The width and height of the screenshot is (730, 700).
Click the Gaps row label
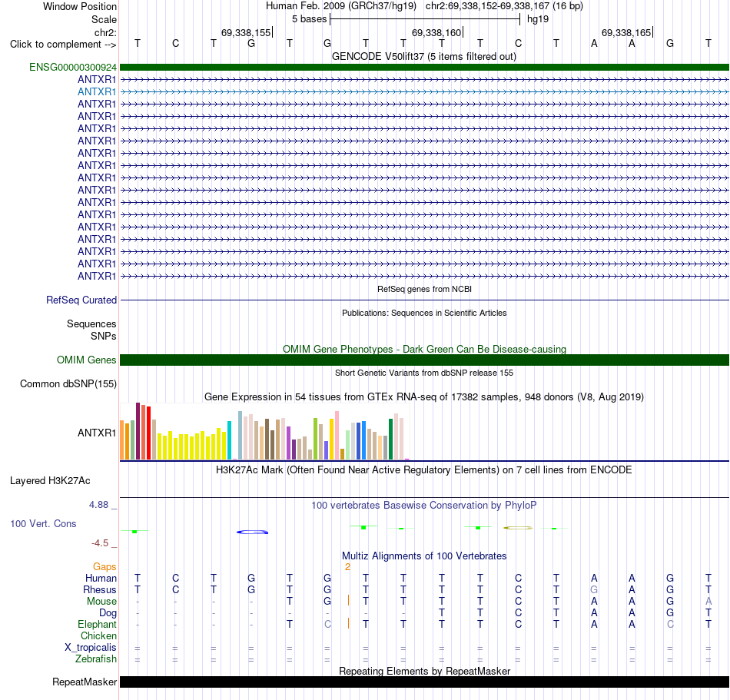coord(105,567)
